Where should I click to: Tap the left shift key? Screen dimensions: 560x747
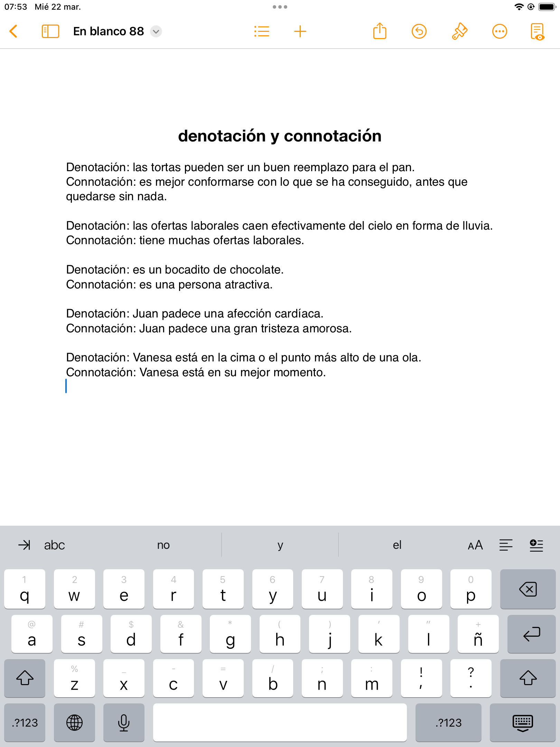pyautogui.click(x=25, y=678)
